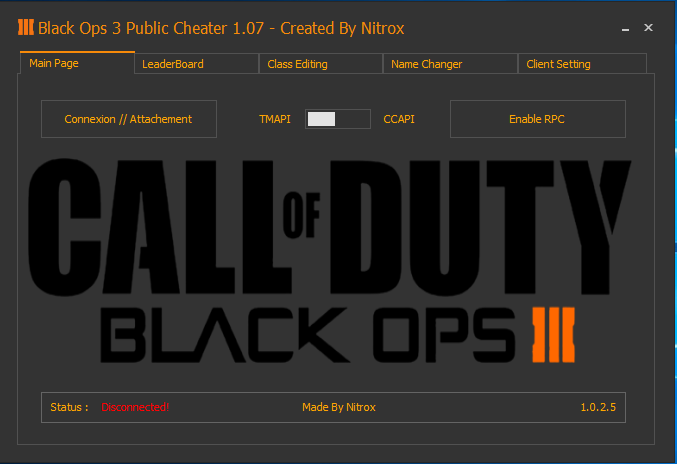Open the Class Editing tab
The height and width of the screenshot is (464, 677).
coord(321,64)
